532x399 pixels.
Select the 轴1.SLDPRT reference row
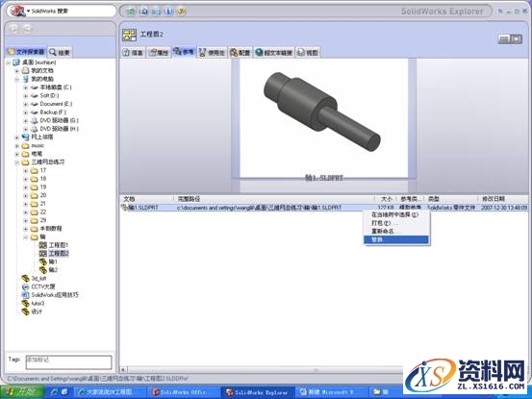click(324, 208)
